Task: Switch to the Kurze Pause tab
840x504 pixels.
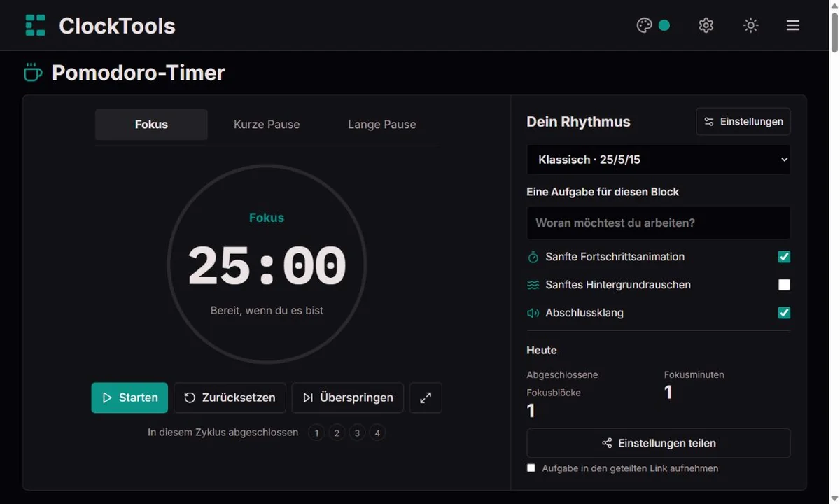Action: tap(267, 125)
